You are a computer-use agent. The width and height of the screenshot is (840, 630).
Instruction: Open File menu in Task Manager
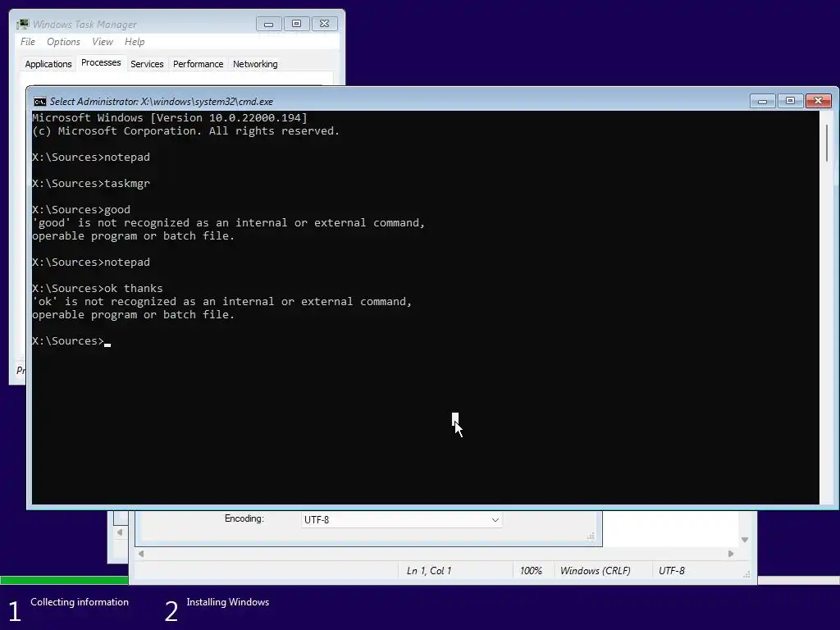(x=28, y=42)
